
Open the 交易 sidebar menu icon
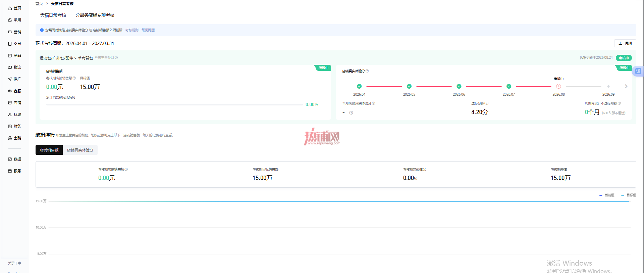point(10,44)
